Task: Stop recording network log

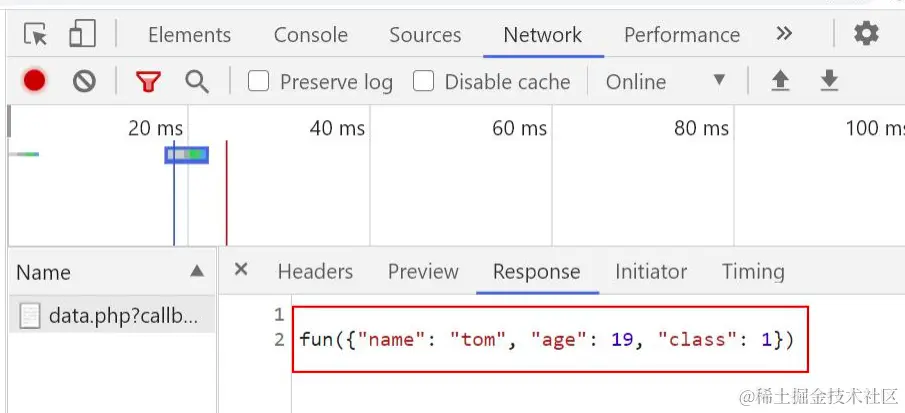Action: (x=35, y=81)
